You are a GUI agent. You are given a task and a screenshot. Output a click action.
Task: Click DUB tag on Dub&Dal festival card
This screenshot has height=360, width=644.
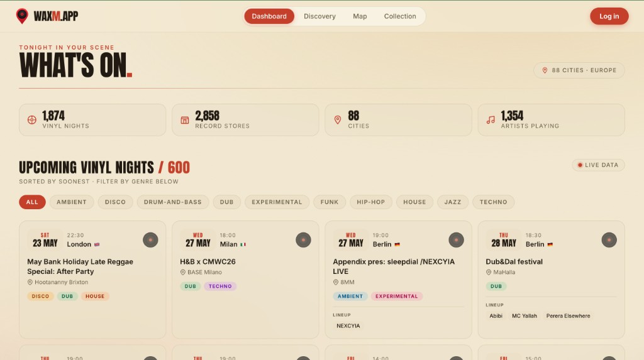[496, 286]
